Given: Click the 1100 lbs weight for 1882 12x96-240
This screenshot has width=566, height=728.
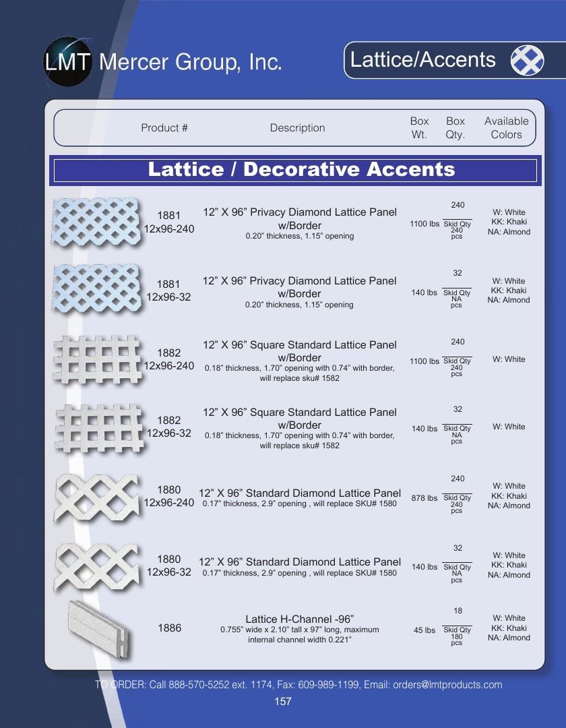Looking at the screenshot, I should click(424, 361).
